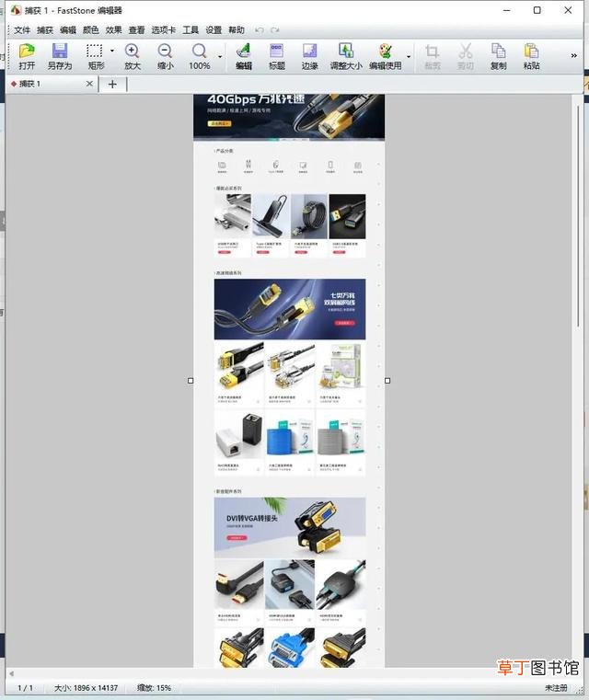Click the right selection handle of the image
The width and height of the screenshot is (589, 700).
coord(387,381)
